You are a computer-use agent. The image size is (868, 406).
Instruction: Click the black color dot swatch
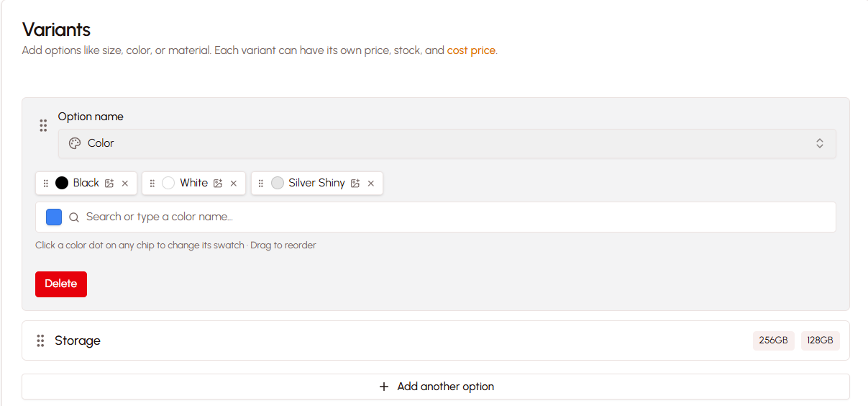(62, 183)
